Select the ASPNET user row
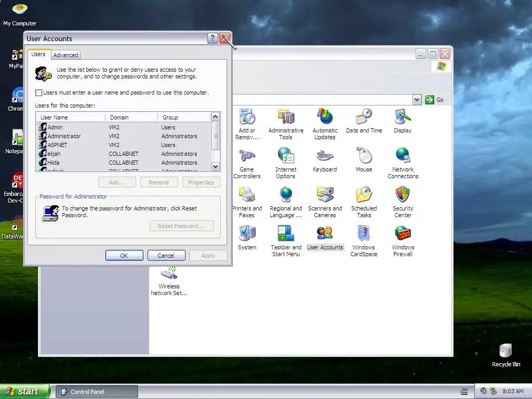Screen dimensions: 532x399 point(124,145)
